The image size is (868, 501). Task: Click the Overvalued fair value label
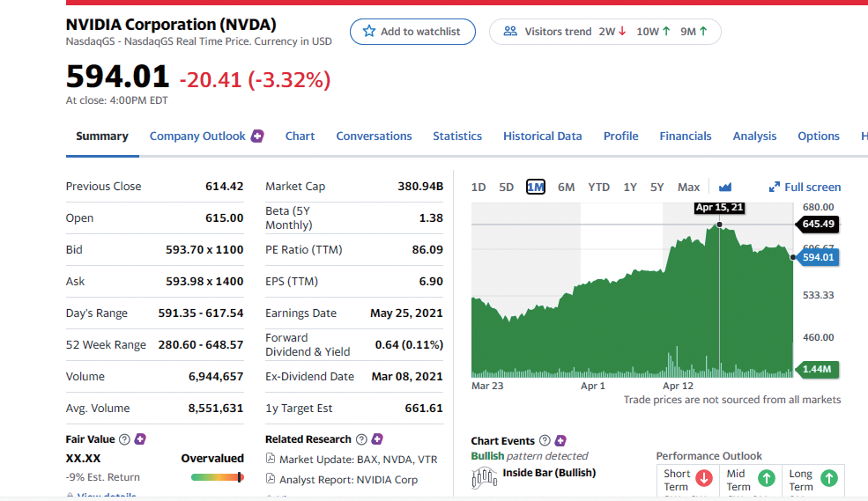point(212,458)
